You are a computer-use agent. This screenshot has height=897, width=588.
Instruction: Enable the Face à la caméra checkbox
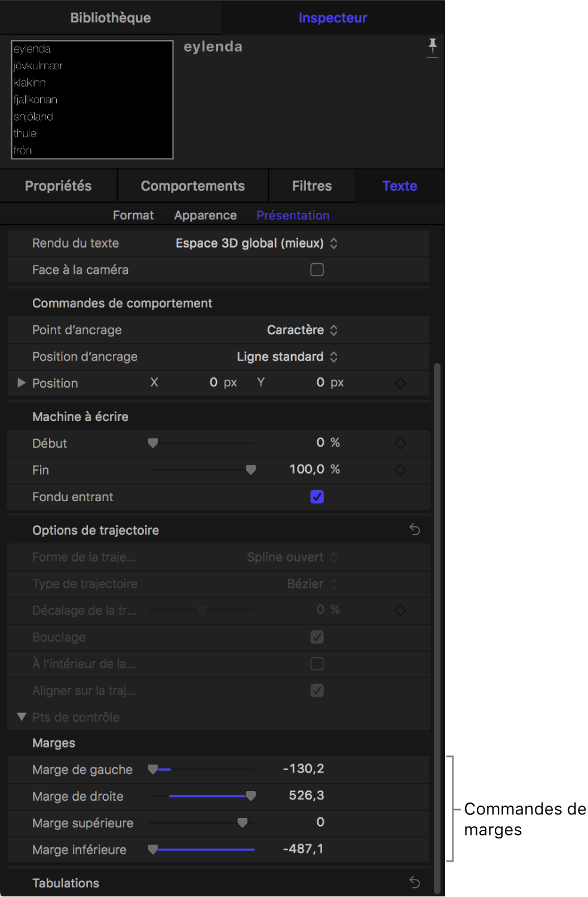[x=317, y=270]
